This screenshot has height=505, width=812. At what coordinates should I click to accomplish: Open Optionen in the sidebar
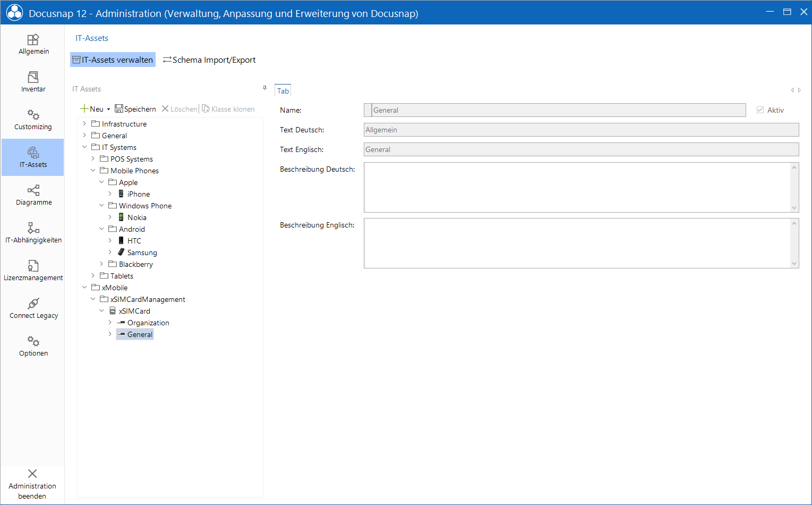click(33, 346)
